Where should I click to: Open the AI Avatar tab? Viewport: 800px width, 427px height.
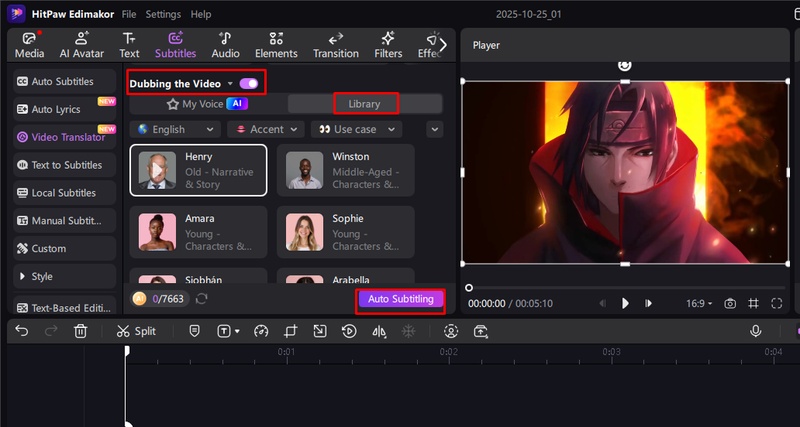(82, 45)
